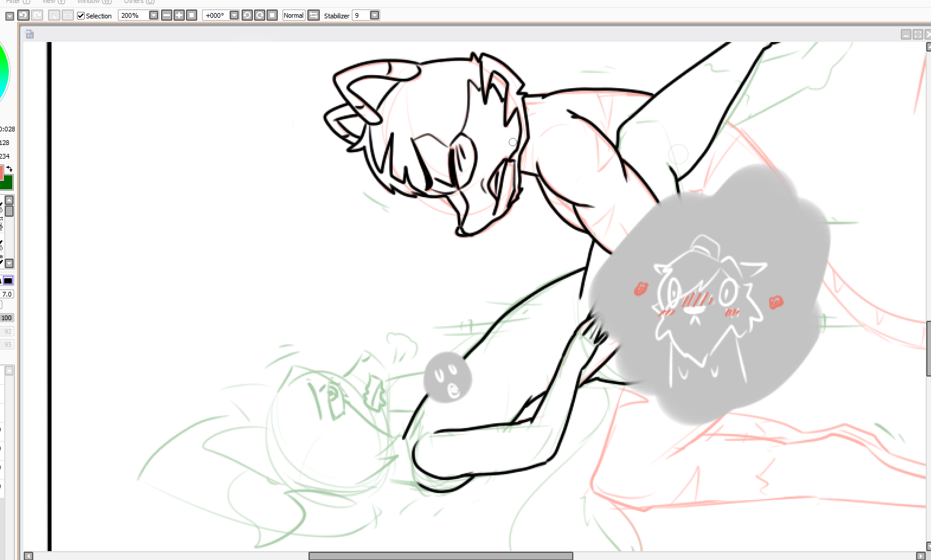The image size is (931, 560).
Task: Click the brush size field showing 7.0
Action: [7, 294]
